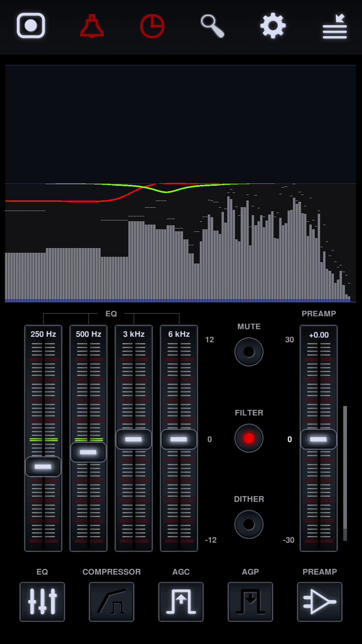Open settings with the gear icon
Screen dimensions: 362x644
pos(273,26)
